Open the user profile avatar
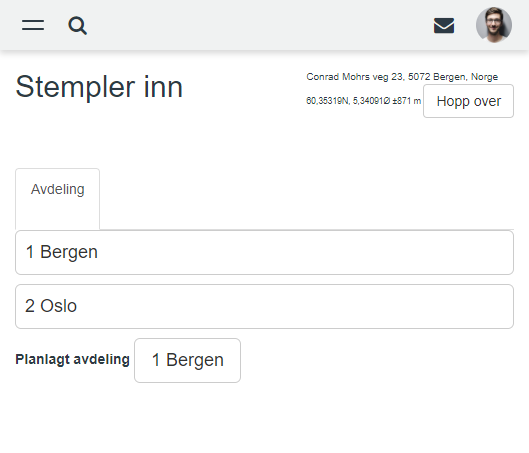 494,25
